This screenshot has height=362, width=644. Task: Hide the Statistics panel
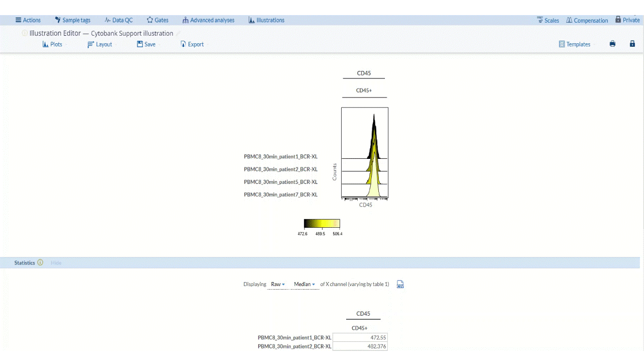tap(56, 263)
